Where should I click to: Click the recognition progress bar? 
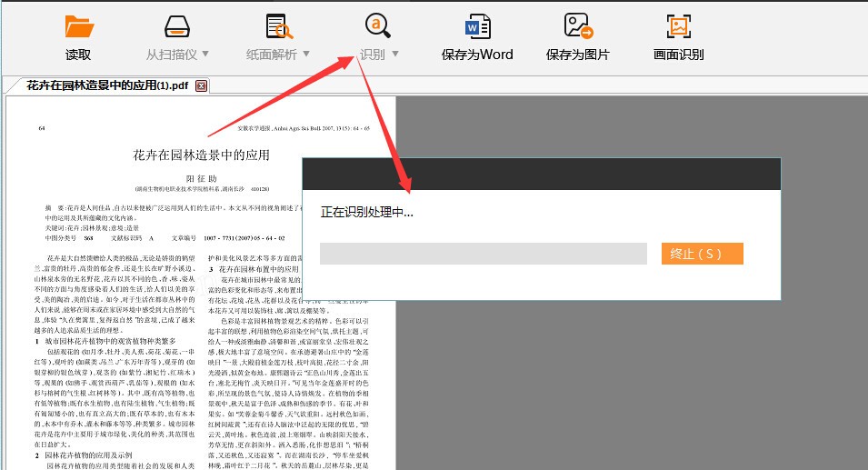point(483,254)
